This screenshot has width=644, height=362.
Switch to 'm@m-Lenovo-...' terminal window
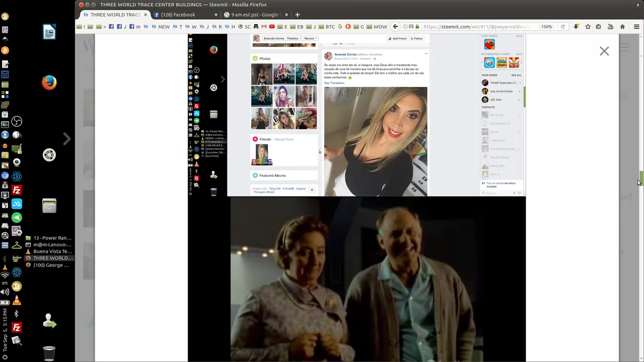tap(49, 245)
